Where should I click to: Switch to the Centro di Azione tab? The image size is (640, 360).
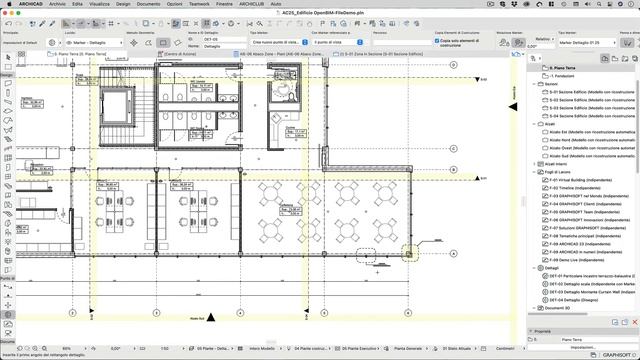[x=177, y=54]
